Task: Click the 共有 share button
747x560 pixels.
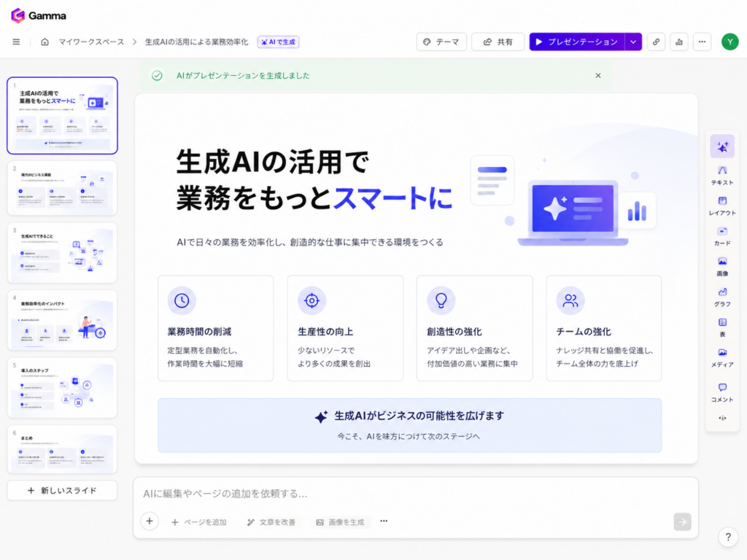Action: pos(498,42)
